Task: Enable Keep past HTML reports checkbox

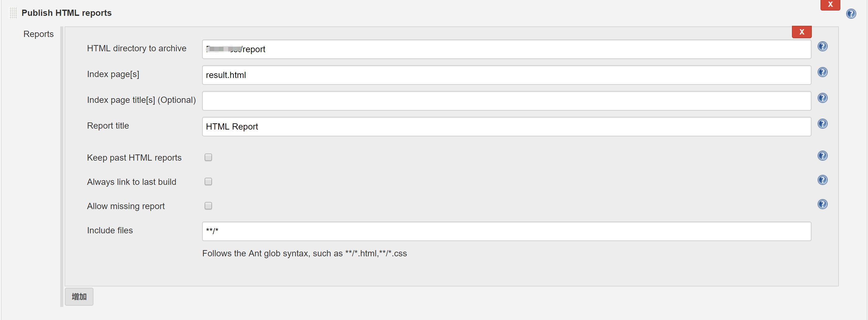Action: [208, 158]
